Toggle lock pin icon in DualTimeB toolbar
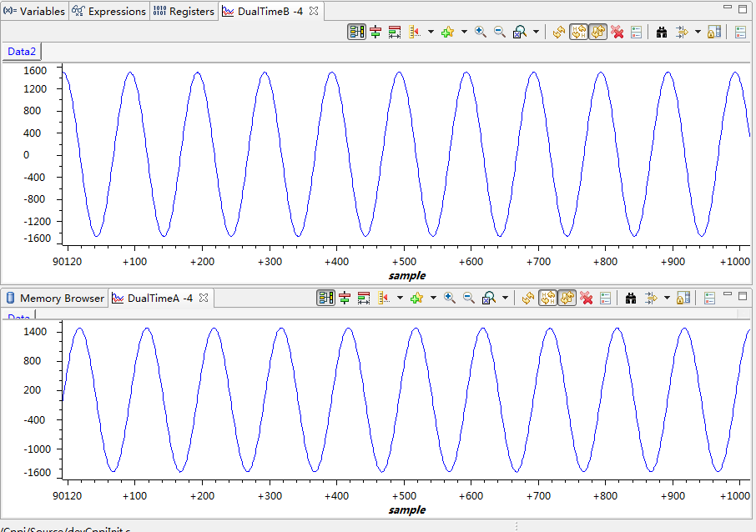 click(x=714, y=33)
